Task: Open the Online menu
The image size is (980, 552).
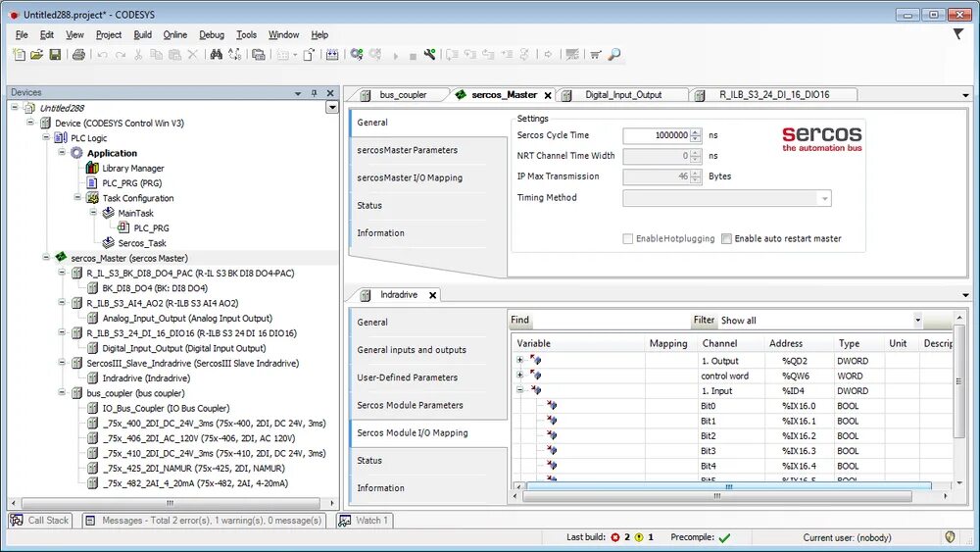Action: 175,35
